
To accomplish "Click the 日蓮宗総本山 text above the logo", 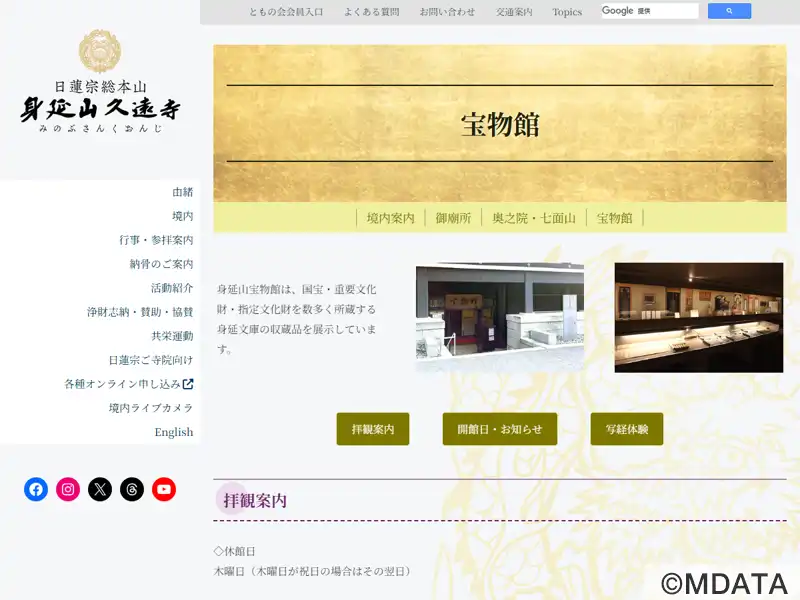I will point(101,86).
